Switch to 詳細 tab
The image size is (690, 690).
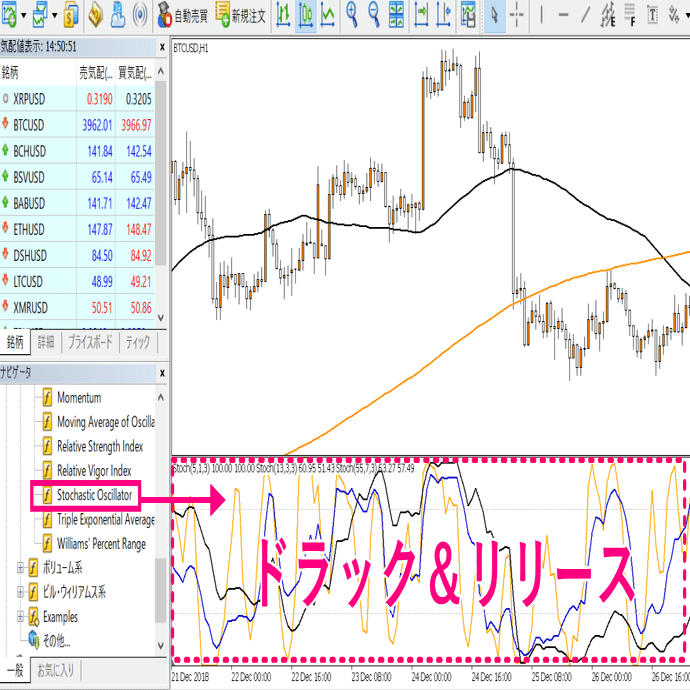pyautogui.click(x=46, y=342)
